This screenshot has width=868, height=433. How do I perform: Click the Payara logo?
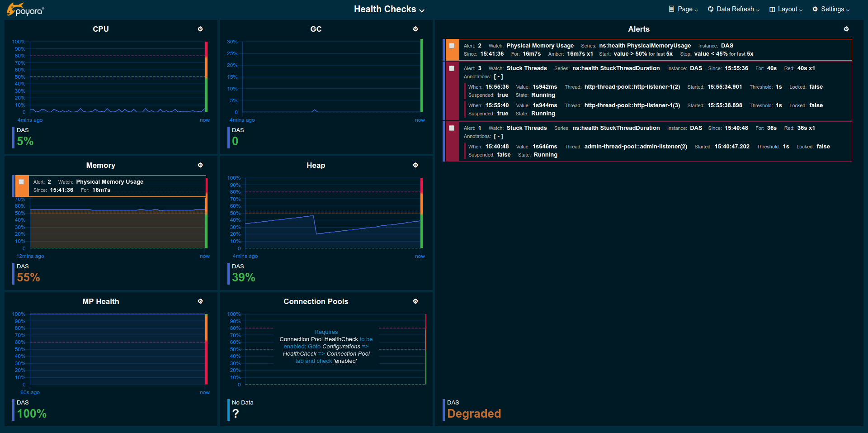pyautogui.click(x=26, y=10)
